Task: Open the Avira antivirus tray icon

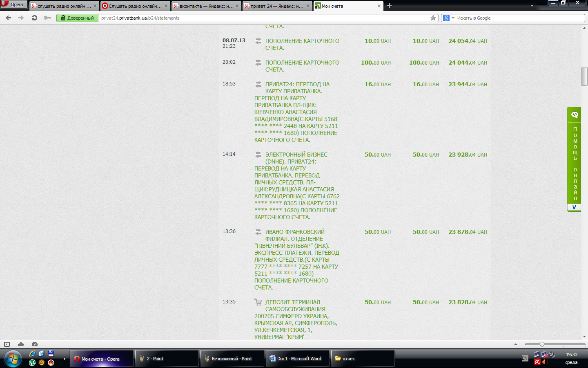Action: point(537,362)
